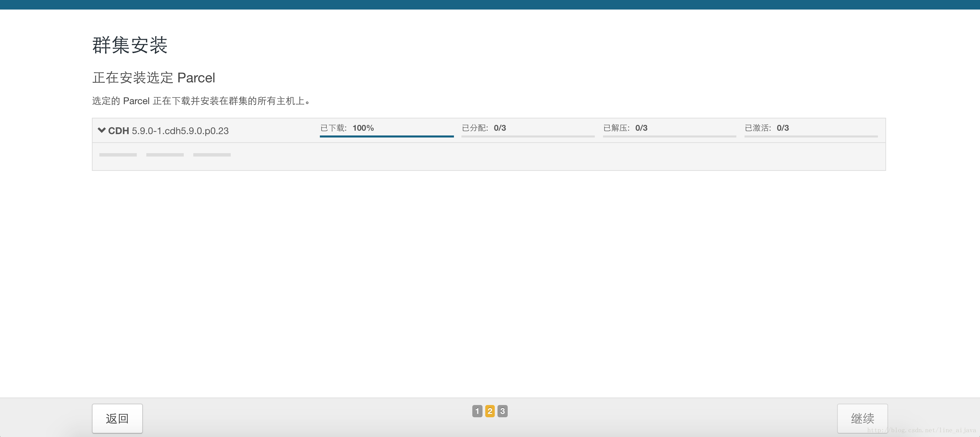This screenshot has width=980, height=437.
Task: Click the 已激活 0/3 progress bar
Action: [x=811, y=136]
